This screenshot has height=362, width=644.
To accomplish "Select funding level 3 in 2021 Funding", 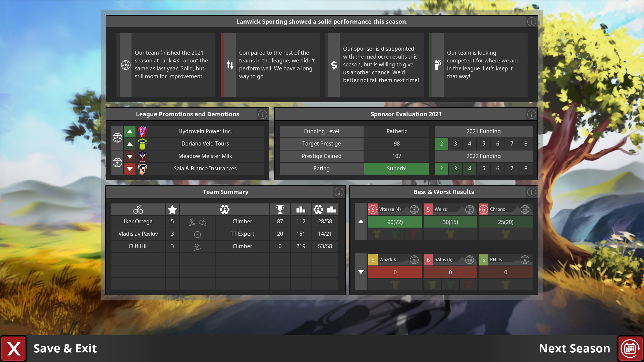I will point(455,143).
